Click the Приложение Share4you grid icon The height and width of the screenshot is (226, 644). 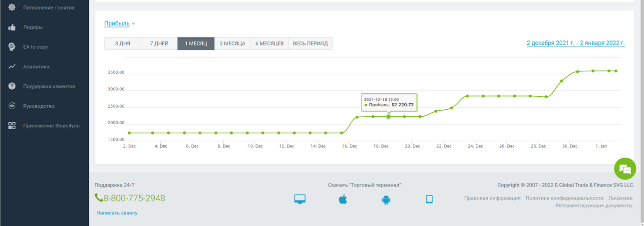pos(12,126)
